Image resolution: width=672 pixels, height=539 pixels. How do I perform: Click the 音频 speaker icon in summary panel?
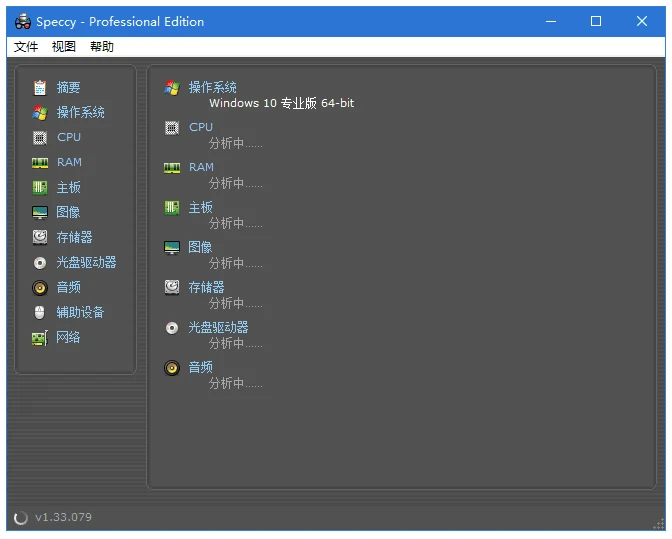pyautogui.click(x=172, y=368)
